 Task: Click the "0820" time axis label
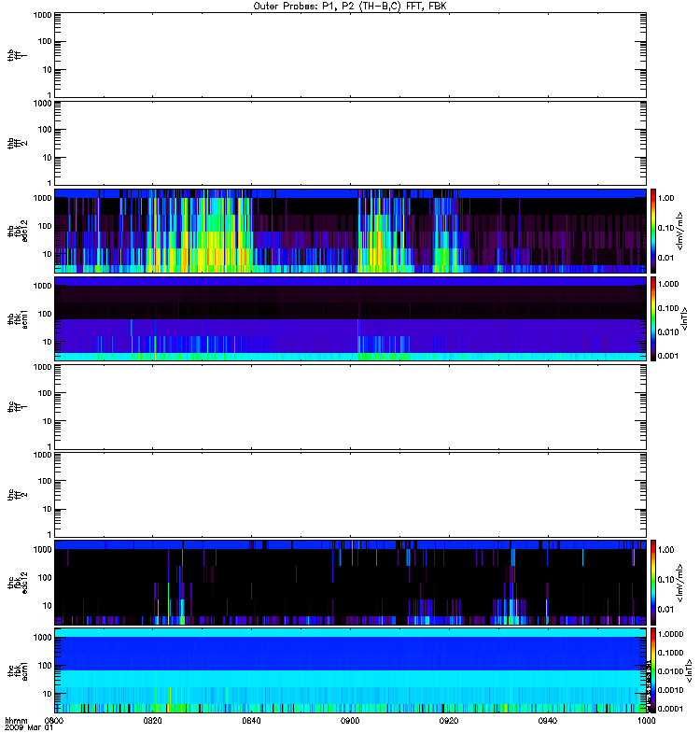point(153,721)
